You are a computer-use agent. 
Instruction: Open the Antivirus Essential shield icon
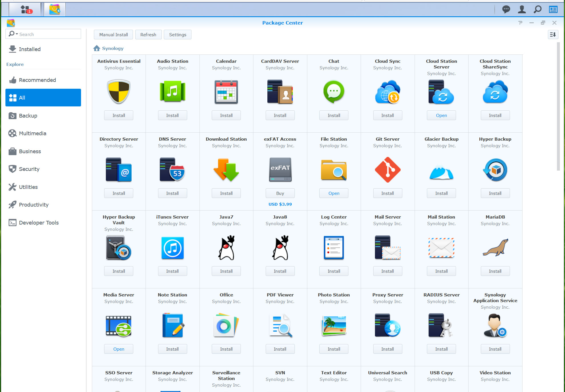[119, 92]
